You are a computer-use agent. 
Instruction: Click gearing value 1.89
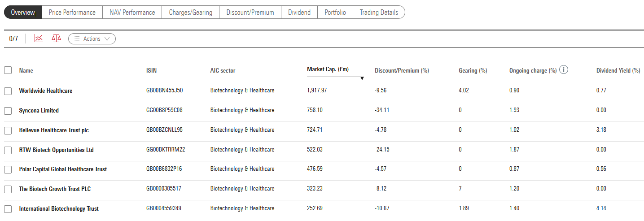[x=464, y=208]
